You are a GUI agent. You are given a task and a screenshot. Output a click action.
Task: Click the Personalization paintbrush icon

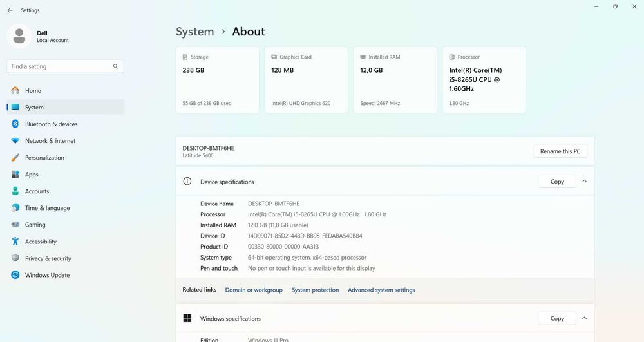point(15,158)
